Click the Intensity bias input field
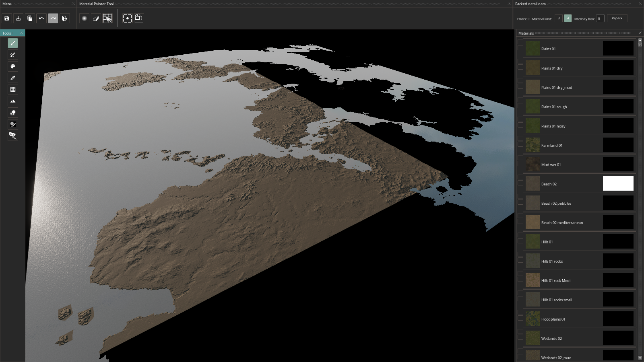 click(x=600, y=18)
